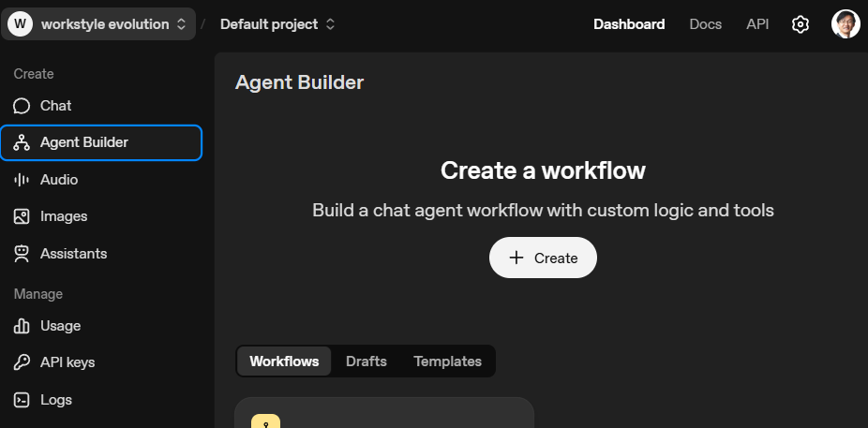Switch to the Templates tab

click(447, 362)
